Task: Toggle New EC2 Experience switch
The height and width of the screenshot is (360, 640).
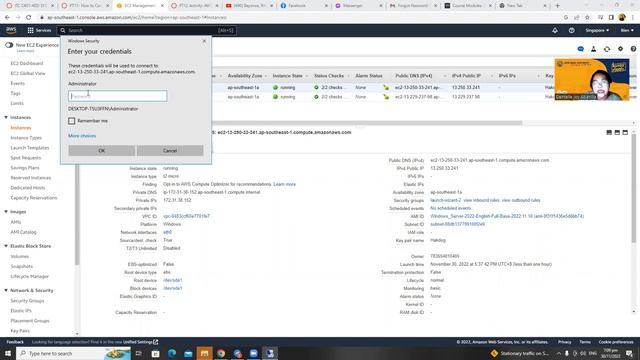Action: point(9,45)
